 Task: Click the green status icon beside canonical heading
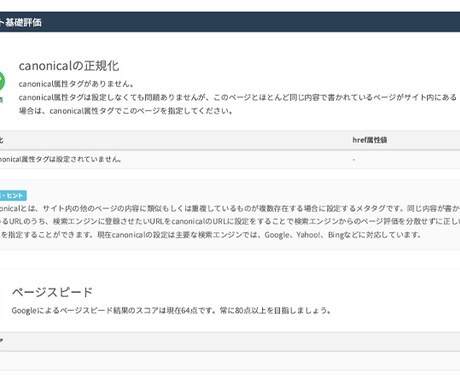tap(2, 81)
